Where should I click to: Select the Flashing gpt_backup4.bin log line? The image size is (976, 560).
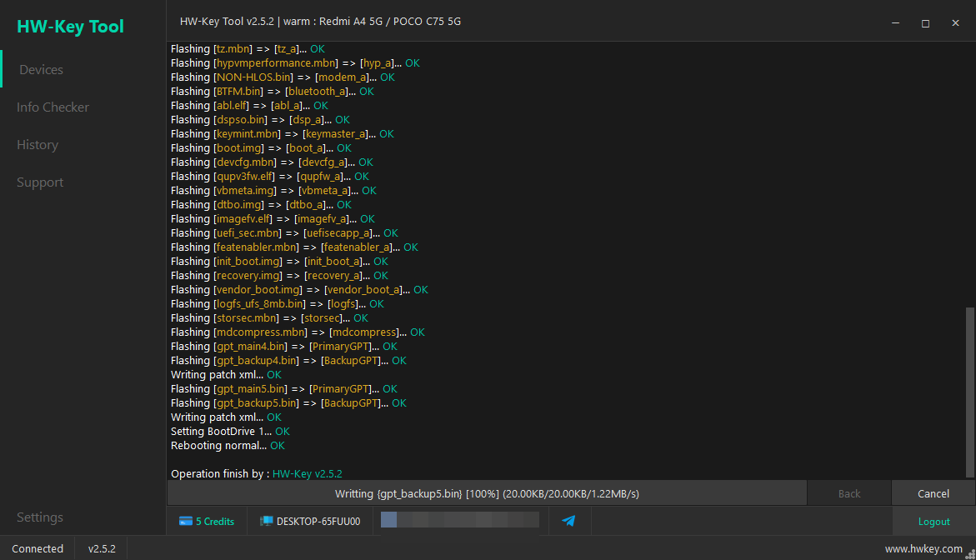pyautogui.click(x=289, y=361)
